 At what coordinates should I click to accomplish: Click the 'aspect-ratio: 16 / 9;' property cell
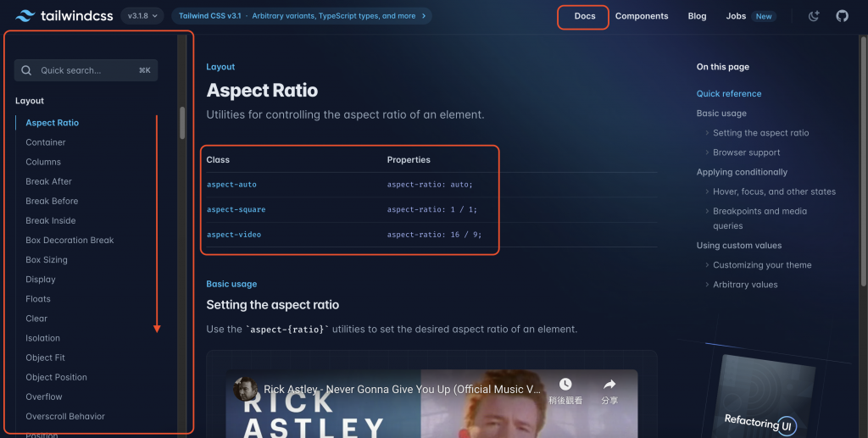click(x=434, y=235)
